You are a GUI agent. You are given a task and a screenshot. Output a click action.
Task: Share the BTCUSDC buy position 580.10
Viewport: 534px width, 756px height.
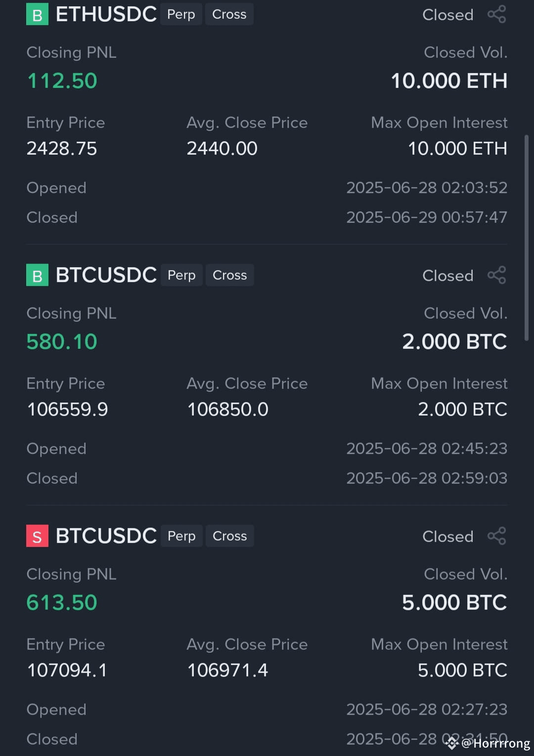(x=497, y=275)
